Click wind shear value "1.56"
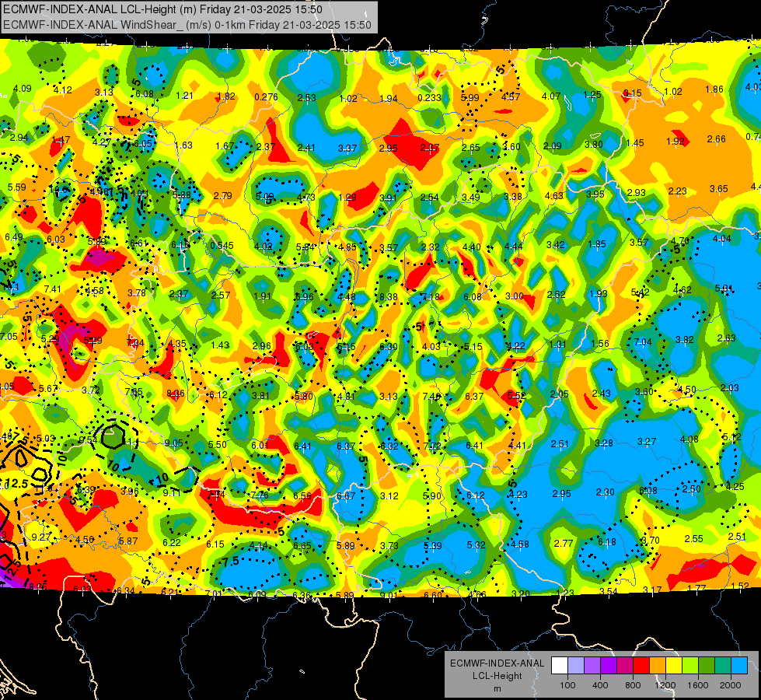 pyautogui.click(x=600, y=343)
